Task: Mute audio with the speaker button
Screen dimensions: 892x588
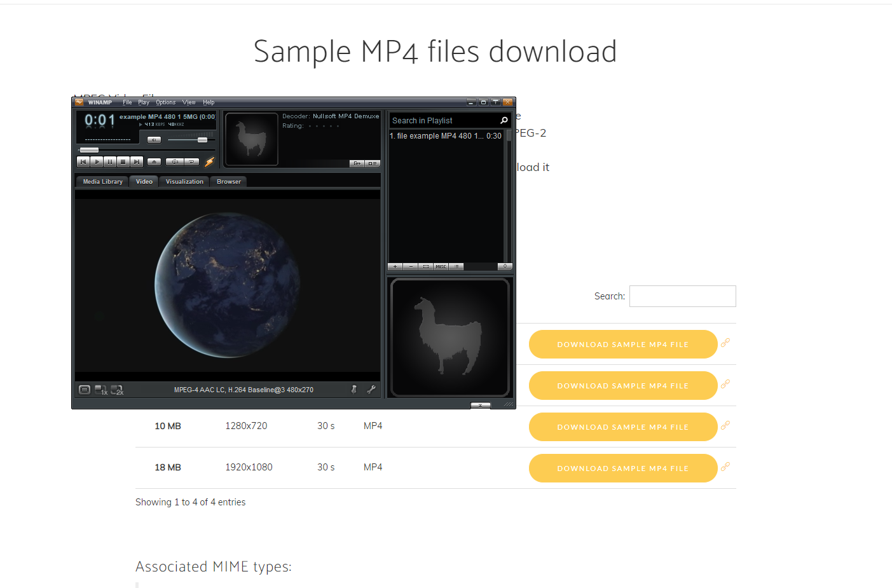Action: click(154, 140)
